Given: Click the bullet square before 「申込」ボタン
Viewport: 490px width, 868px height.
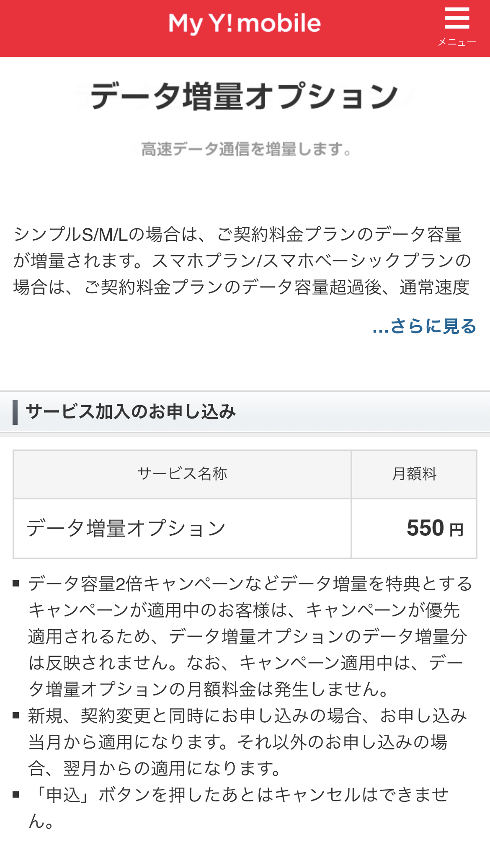Looking at the screenshot, I should point(16,794).
